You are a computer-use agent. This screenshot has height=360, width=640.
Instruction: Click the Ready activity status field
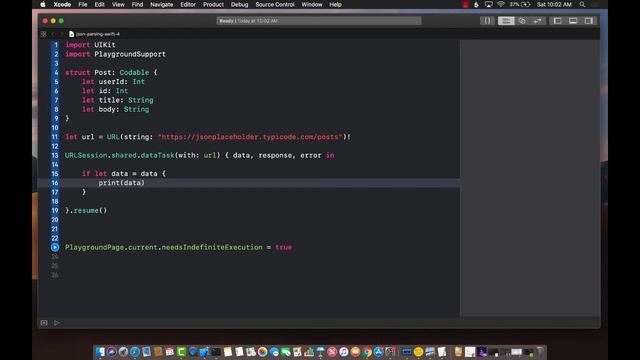pos(319,21)
